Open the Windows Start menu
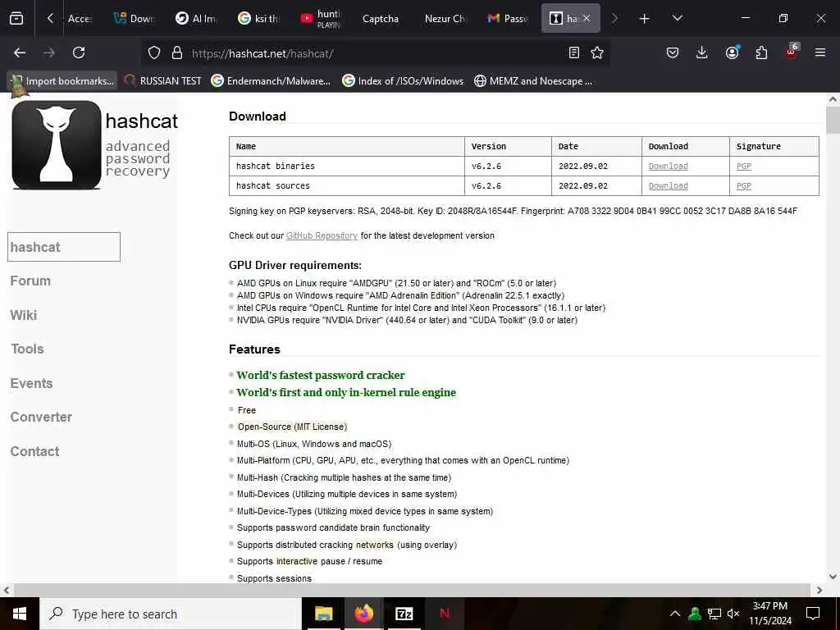Image resolution: width=840 pixels, height=630 pixels. pyautogui.click(x=20, y=614)
